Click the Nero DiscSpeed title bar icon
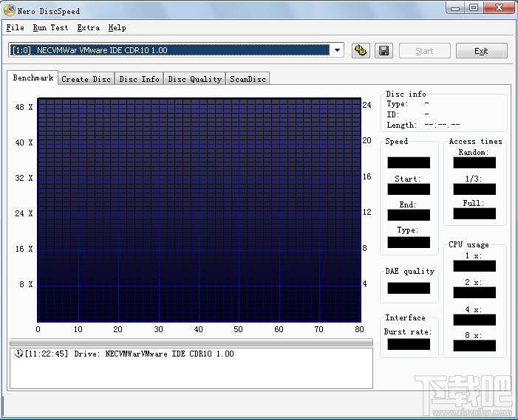The width and height of the screenshot is (518, 420). click(10, 10)
